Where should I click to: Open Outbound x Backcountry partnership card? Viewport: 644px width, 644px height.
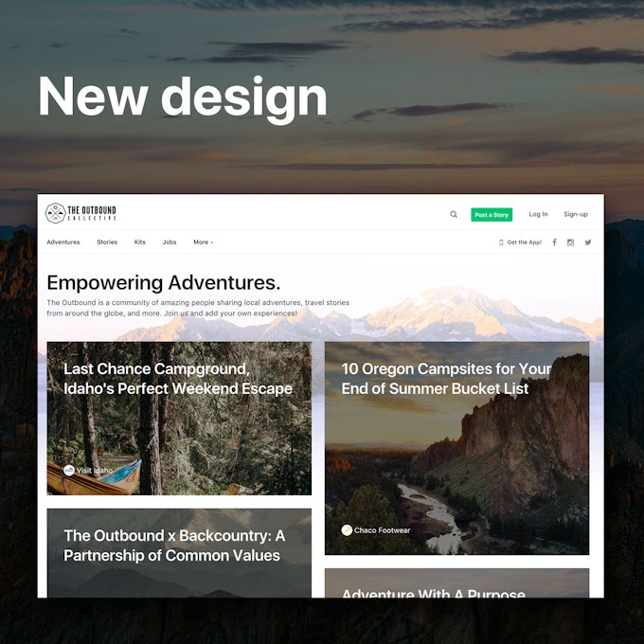[x=179, y=553]
